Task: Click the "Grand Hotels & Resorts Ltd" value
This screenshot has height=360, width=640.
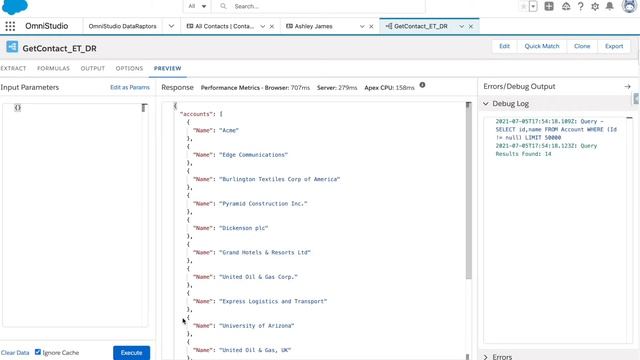Action: point(265,252)
